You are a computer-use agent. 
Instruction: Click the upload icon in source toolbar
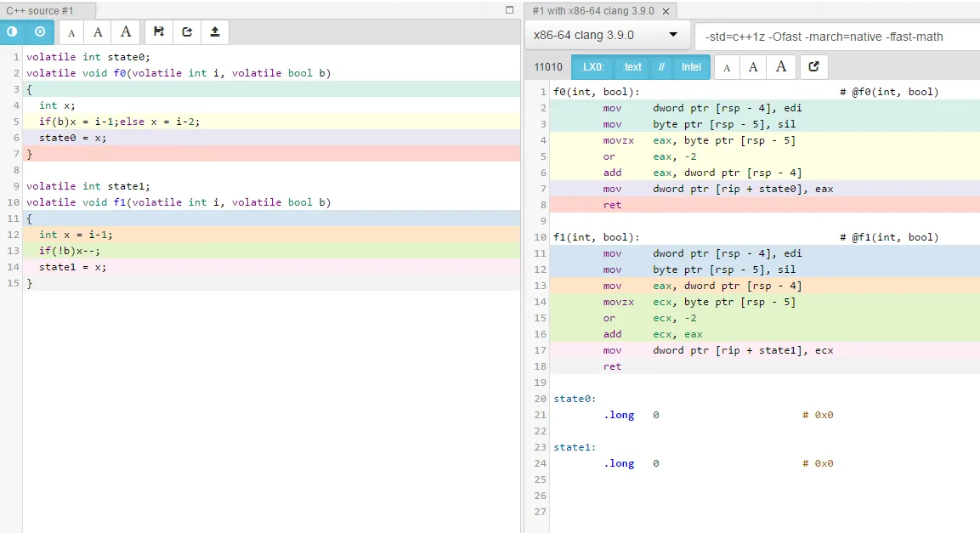[x=215, y=32]
